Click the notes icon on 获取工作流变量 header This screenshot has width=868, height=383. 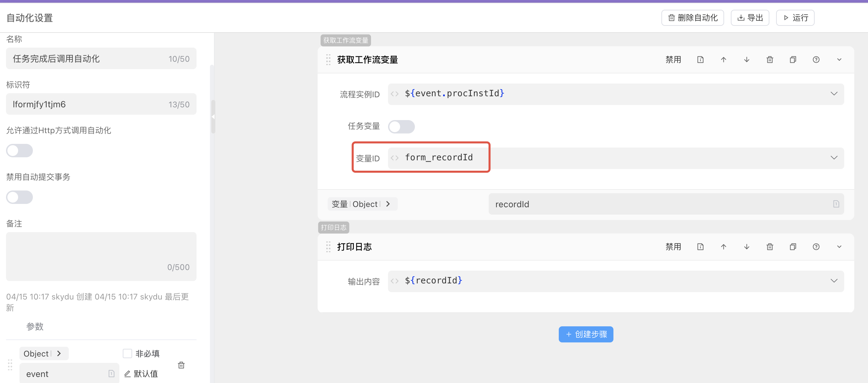coord(700,59)
